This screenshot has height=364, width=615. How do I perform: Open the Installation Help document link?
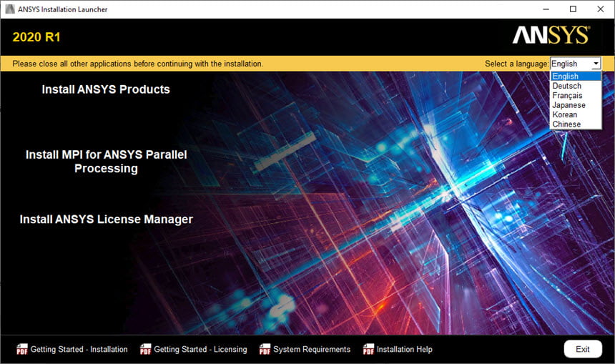click(404, 349)
